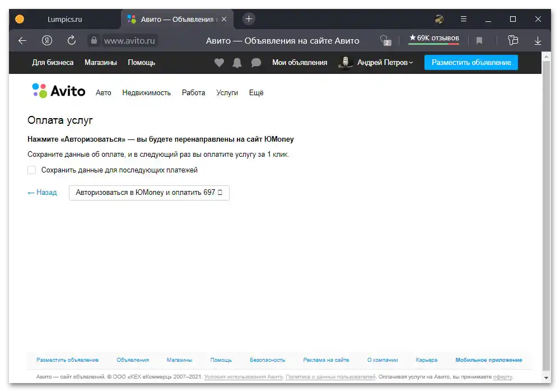Close the Авито tab
The width and height of the screenshot is (560, 392).
224,19
